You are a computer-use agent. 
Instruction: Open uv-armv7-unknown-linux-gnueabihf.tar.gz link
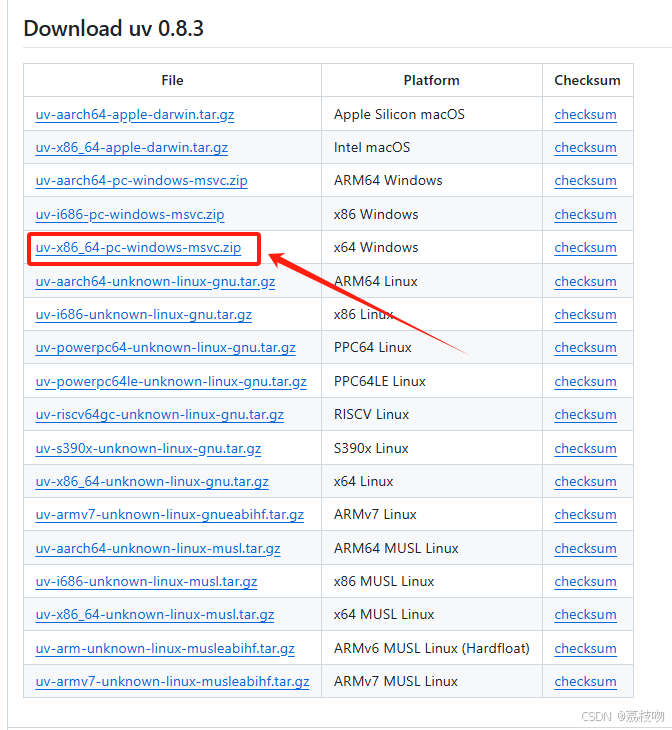pos(170,515)
